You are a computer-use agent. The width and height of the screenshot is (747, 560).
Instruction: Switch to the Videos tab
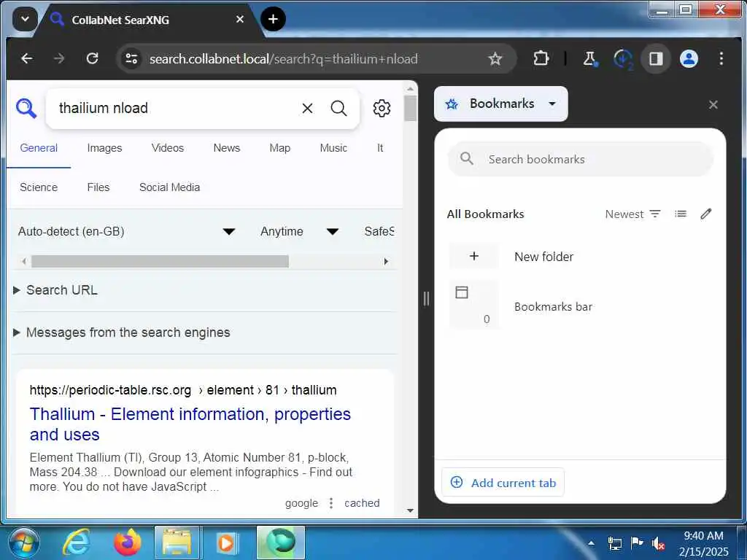click(x=168, y=148)
